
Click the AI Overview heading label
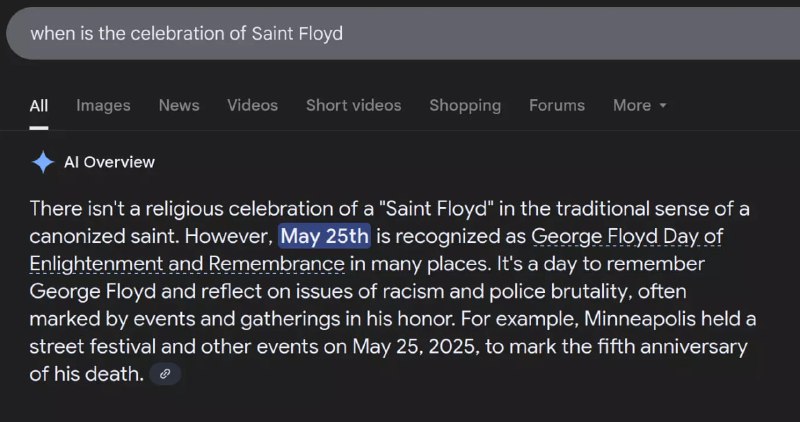(x=109, y=162)
